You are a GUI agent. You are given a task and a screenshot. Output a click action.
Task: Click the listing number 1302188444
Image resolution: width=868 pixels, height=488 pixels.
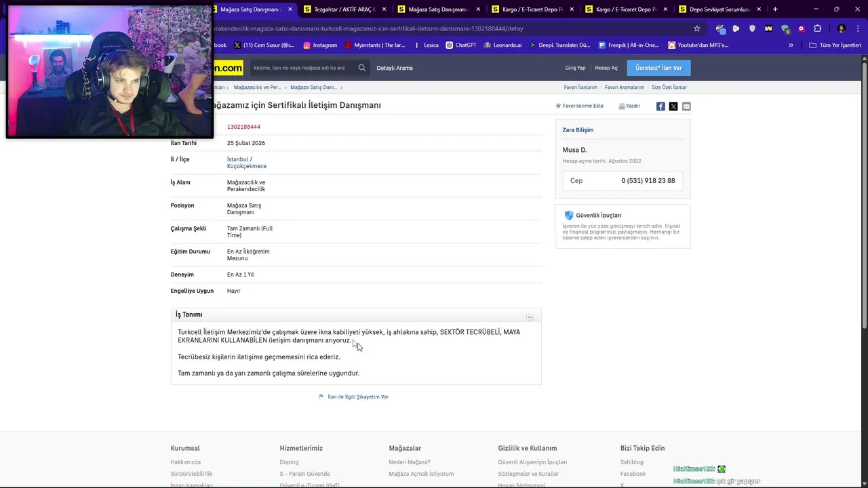(243, 127)
